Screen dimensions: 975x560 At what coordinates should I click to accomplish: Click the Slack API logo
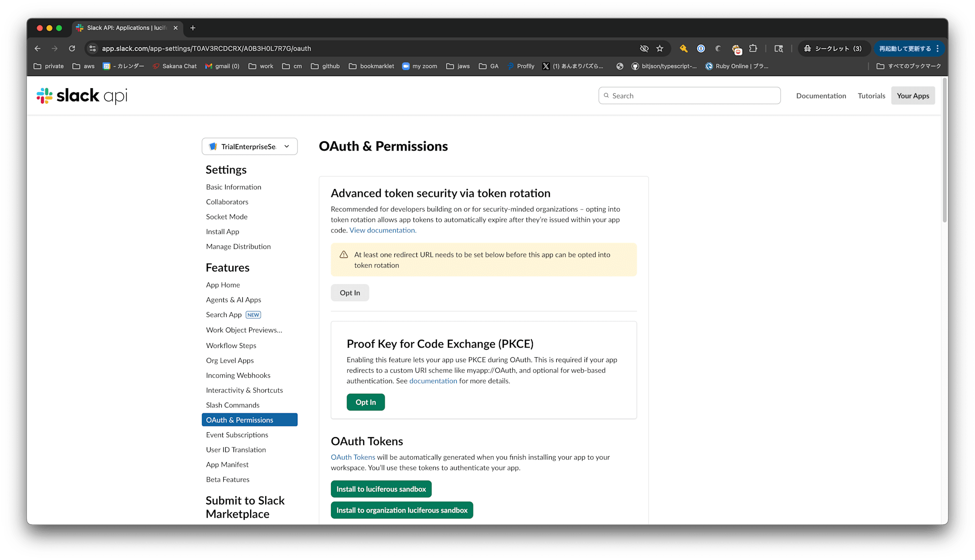click(82, 96)
